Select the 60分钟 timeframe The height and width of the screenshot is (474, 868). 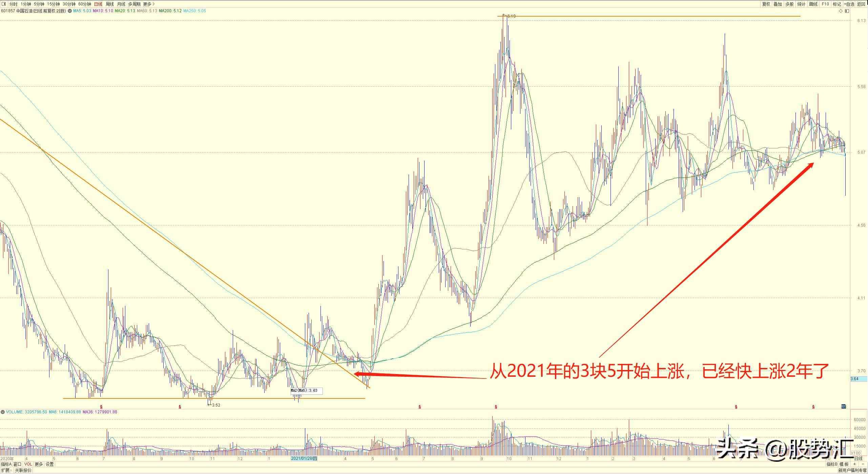point(84,4)
